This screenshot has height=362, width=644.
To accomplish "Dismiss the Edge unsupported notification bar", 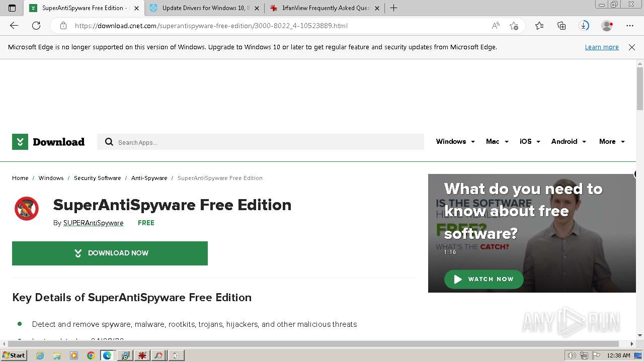I will pyautogui.click(x=632, y=47).
